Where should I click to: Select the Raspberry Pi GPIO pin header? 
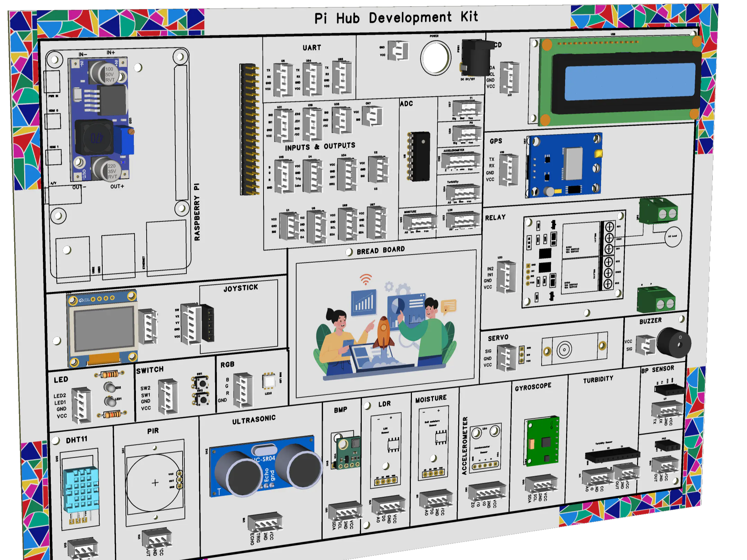tap(250, 130)
